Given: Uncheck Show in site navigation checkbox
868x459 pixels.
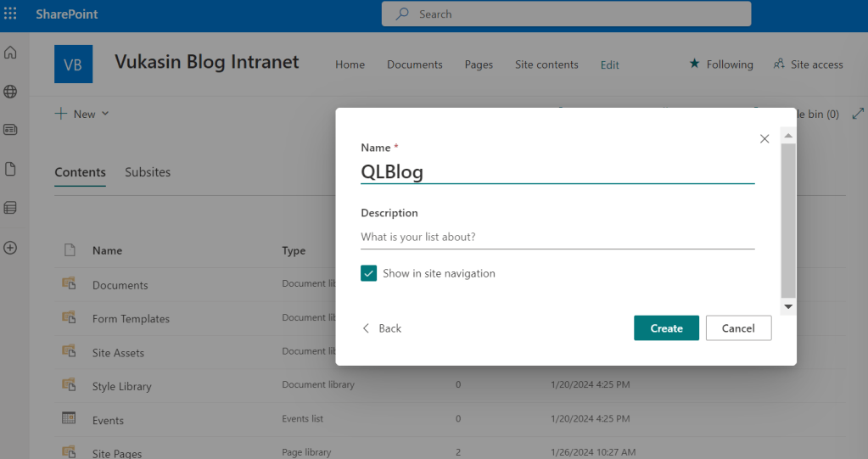Looking at the screenshot, I should [x=368, y=273].
